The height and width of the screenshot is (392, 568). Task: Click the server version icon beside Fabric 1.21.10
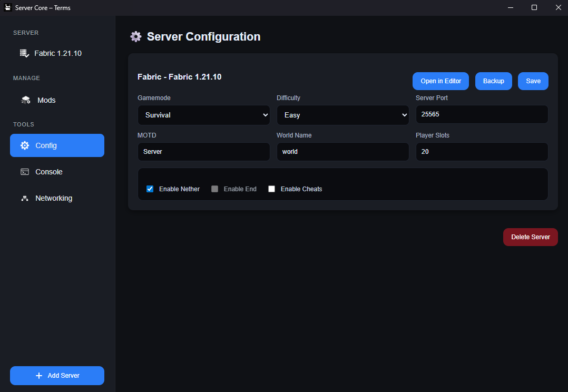24,53
